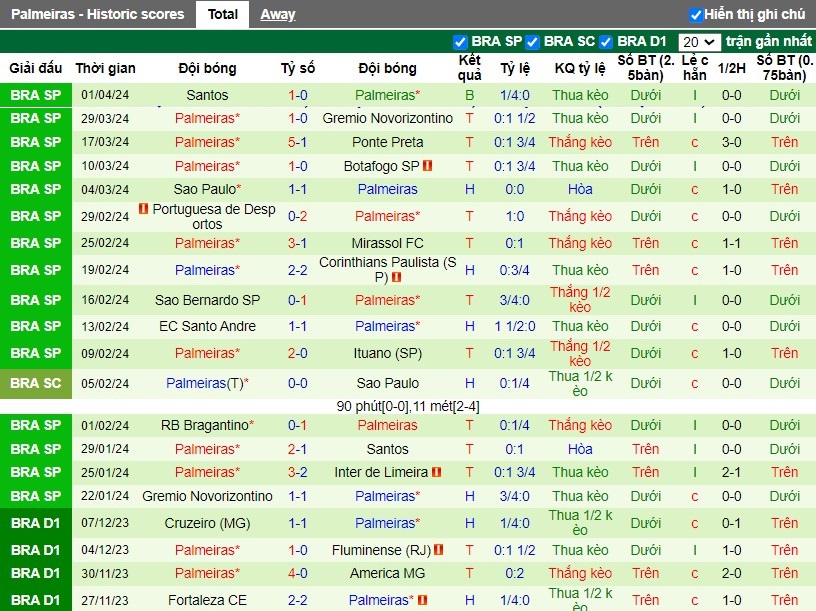
Task: Click the Tỷ lệ column header
Action: pyautogui.click(x=515, y=68)
